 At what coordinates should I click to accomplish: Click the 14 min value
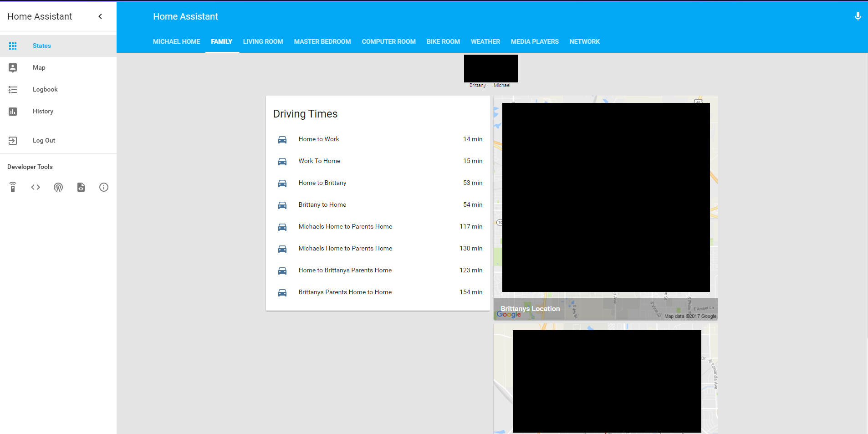tap(473, 139)
